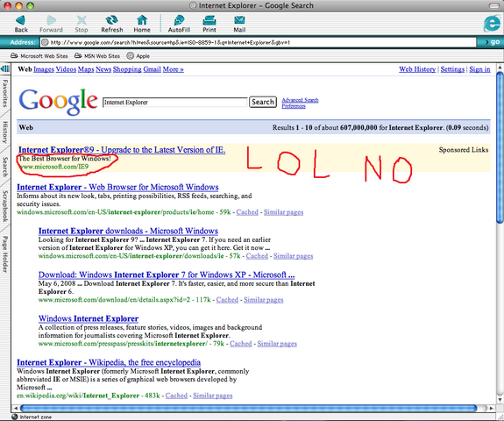
Task: Open Cached link of the 79k result
Action: pyautogui.click(x=241, y=344)
